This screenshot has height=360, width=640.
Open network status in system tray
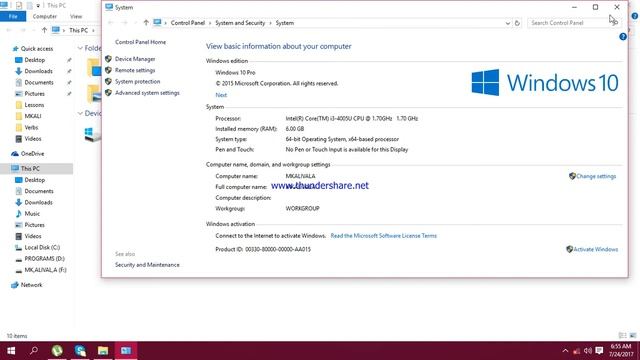576,351
